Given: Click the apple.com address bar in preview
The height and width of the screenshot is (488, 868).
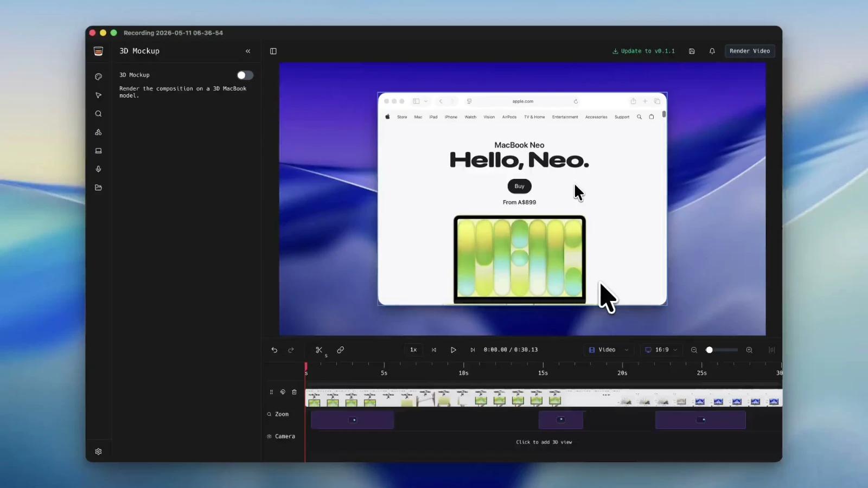Looking at the screenshot, I should click(x=523, y=101).
